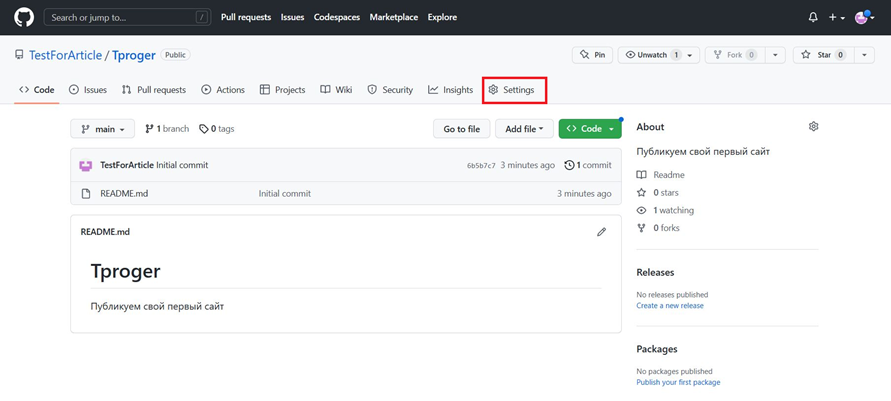Switch to the Code tab

(37, 90)
